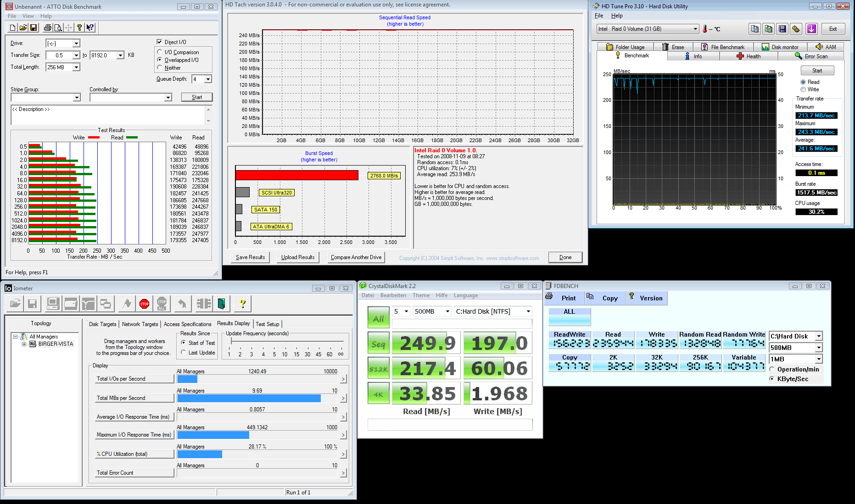Viewport: 855px width, 504px height.
Task: Select Last Update radio in Iometer
Action: coord(184,352)
